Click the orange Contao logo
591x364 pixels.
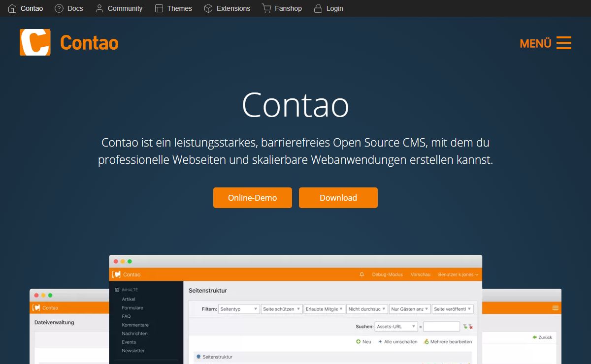[x=35, y=42]
